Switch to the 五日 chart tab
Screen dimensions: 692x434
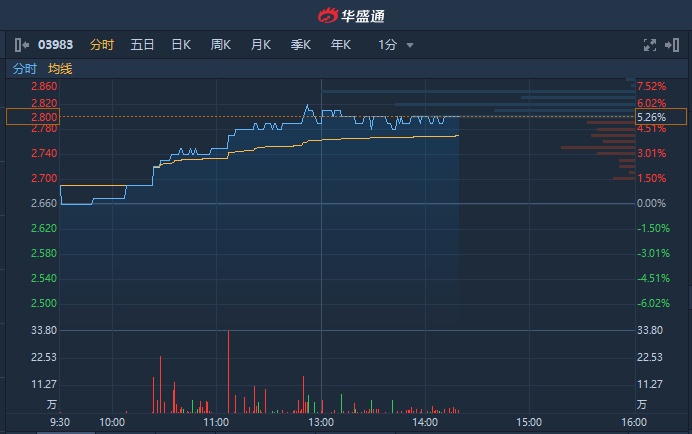click(x=142, y=45)
